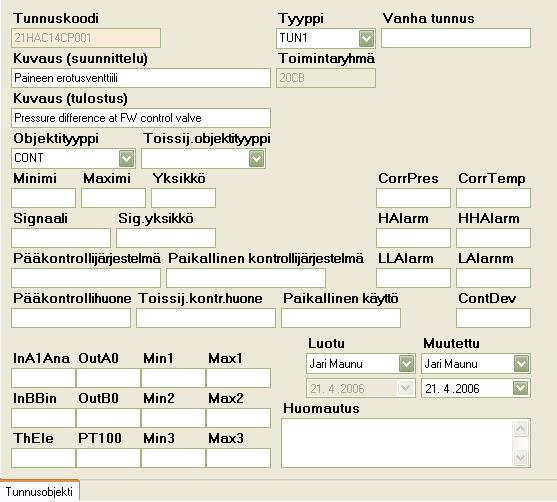Open the Tyyppi dropdown arrow

coord(367,38)
